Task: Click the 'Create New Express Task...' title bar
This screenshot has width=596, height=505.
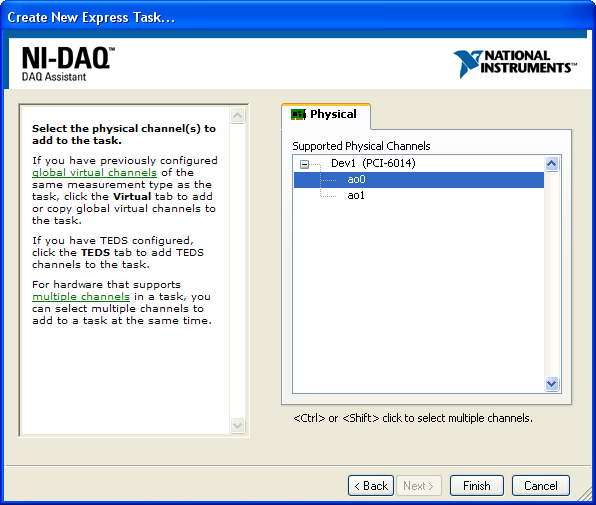Action: pos(298,17)
